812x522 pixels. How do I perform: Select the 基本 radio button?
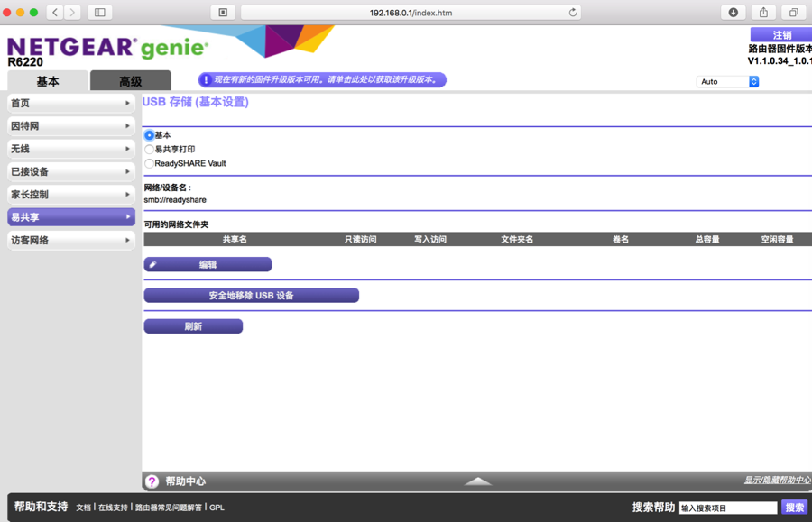point(149,135)
